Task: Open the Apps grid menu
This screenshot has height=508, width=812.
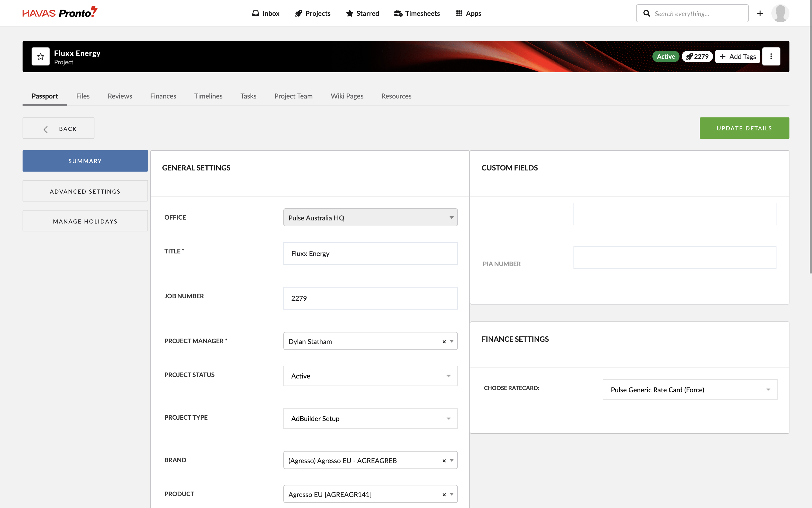Action: click(x=468, y=14)
